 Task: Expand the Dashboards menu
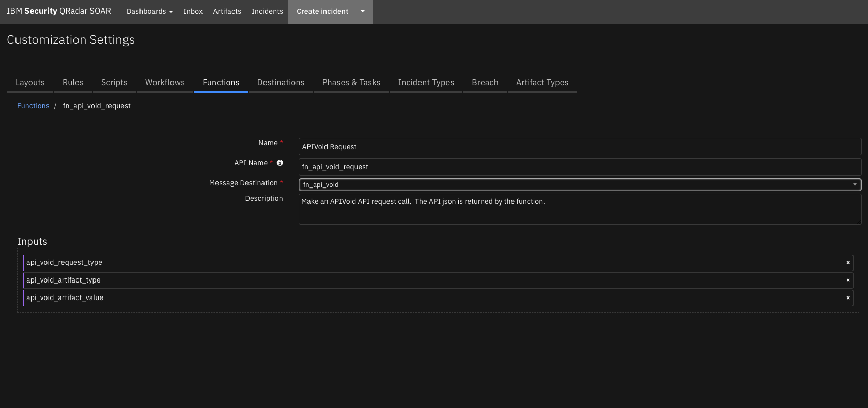coord(150,11)
